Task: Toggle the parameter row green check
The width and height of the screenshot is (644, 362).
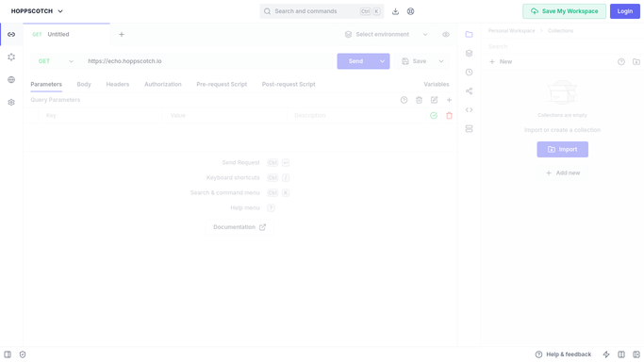Action: coord(434,116)
